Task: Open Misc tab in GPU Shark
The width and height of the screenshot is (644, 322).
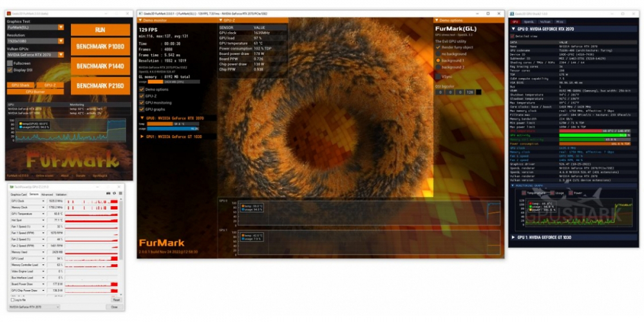Action: pyautogui.click(x=560, y=22)
